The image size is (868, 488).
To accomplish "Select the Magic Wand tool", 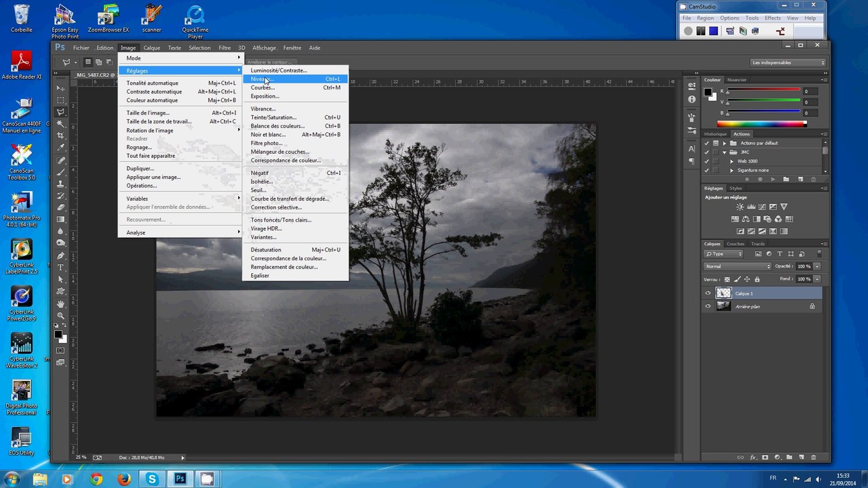I will pos(61,123).
